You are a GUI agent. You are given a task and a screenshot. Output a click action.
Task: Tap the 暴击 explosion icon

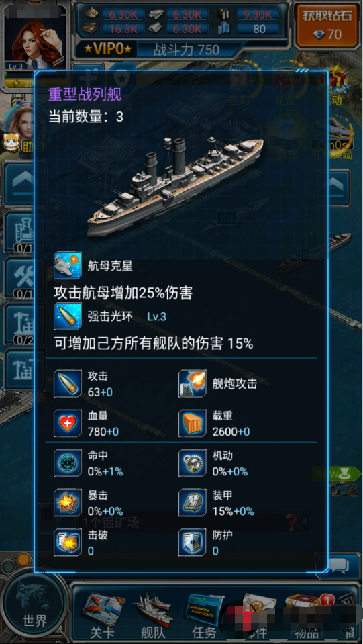pyautogui.click(x=68, y=503)
